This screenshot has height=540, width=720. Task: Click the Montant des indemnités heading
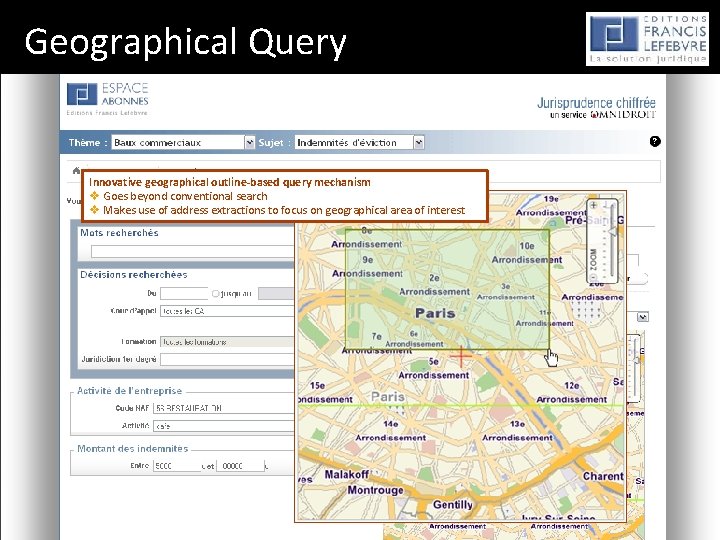coord(133,449)
